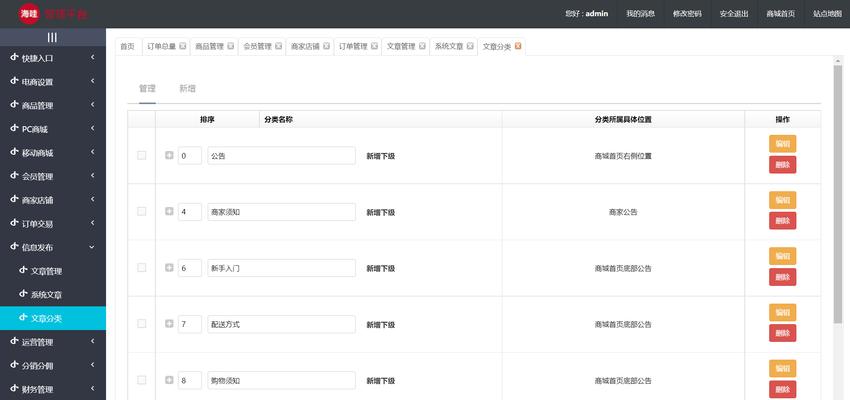850x400 pixels.
Task: Switch to the 新增 tab
Action: pyautogui.click(x=188, y=89)
